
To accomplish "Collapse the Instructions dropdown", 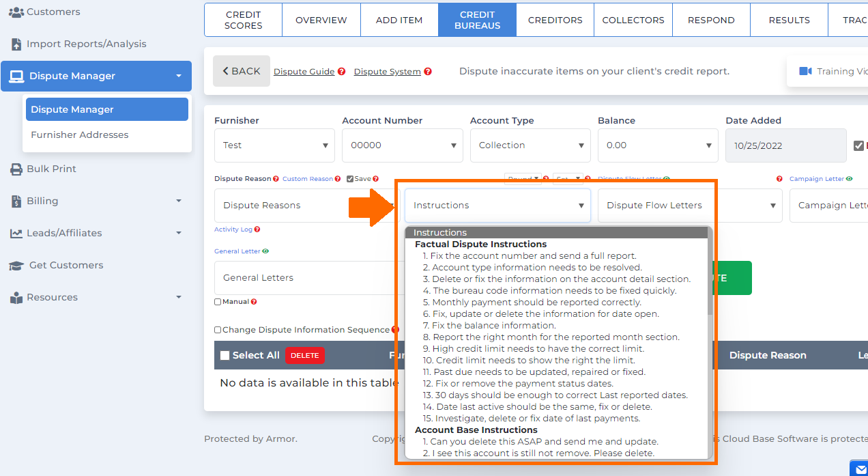I will pos(497,206).
